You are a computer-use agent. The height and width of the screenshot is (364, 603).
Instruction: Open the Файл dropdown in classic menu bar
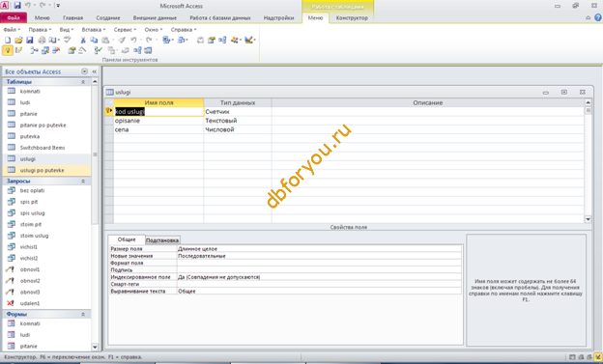12,30
